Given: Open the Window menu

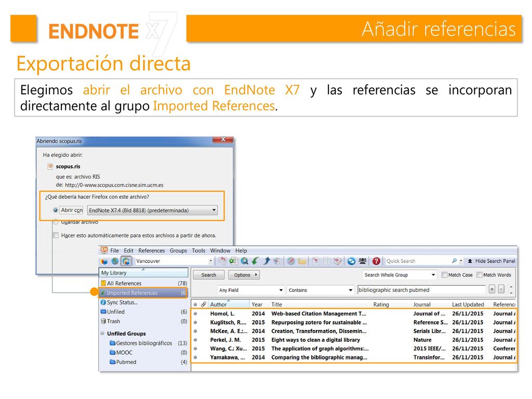Looking at the screenshot, I should (x=220, y=250).
